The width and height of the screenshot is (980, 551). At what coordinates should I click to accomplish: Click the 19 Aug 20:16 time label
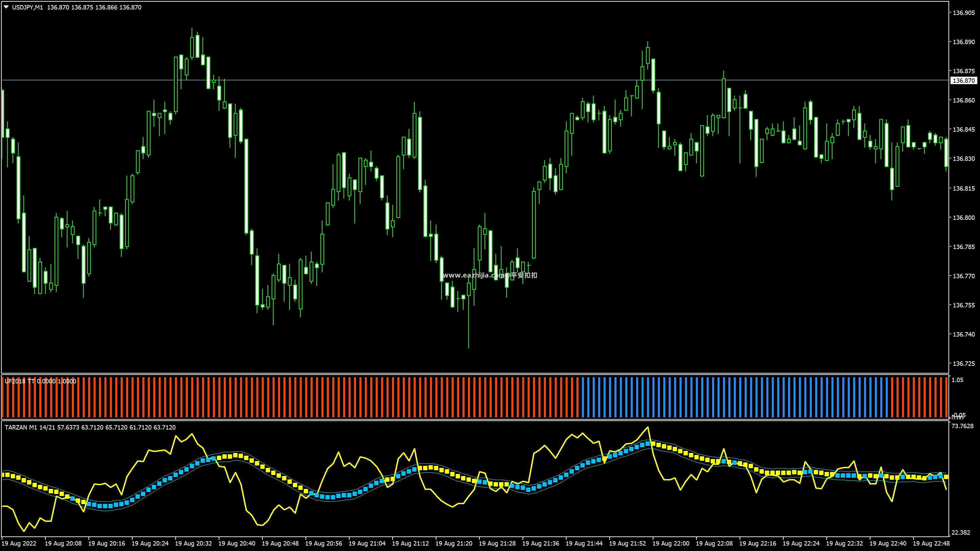coord(106,544)
